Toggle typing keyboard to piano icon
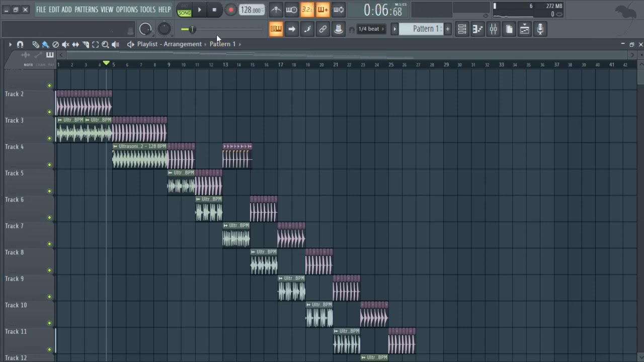 [x=276, y=29]
